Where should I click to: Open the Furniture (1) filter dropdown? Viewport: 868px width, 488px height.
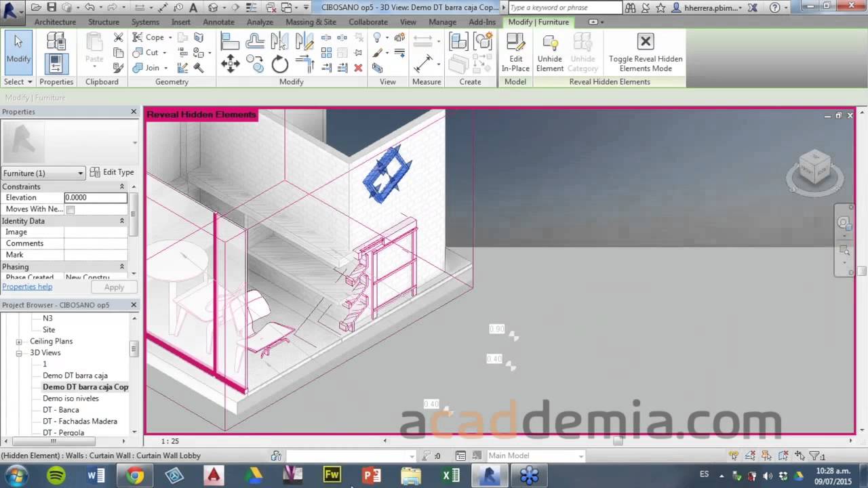click(43, 173)
